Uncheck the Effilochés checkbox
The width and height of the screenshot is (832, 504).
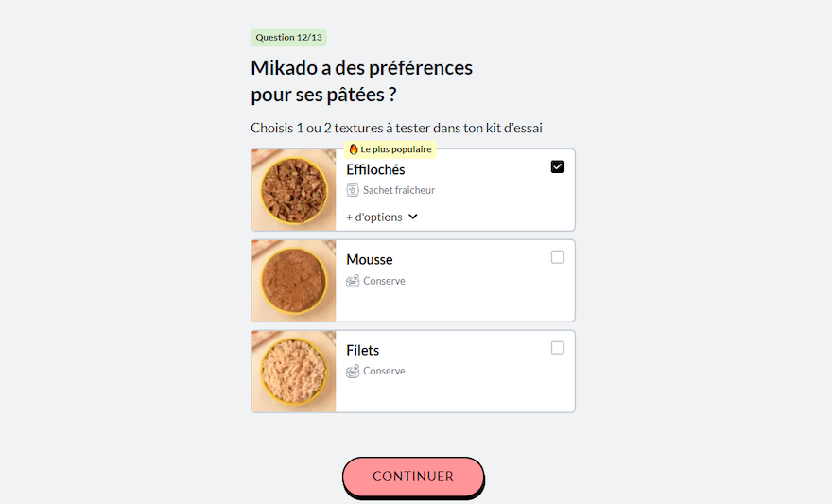point(558,167)
